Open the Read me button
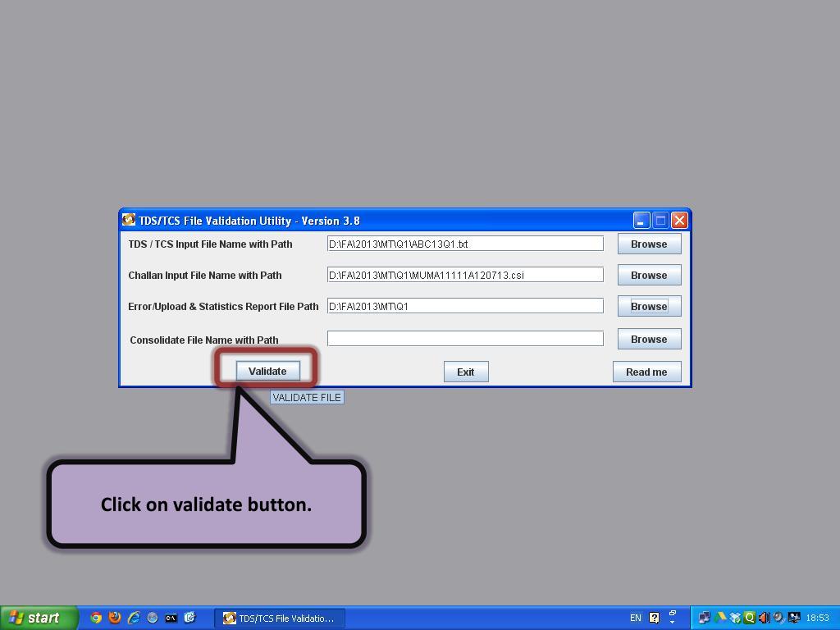 coord(646,372)
